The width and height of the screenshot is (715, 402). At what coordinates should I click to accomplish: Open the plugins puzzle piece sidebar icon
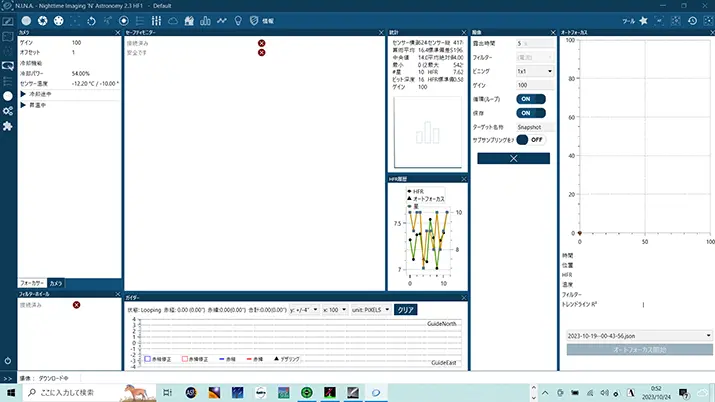click(x=8, y=126)
